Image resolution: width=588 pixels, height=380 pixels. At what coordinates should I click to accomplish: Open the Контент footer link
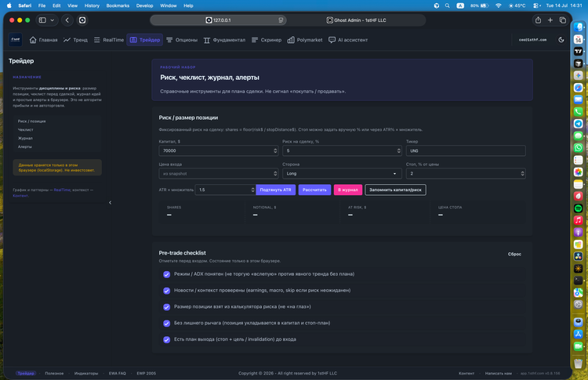(466, 373)
